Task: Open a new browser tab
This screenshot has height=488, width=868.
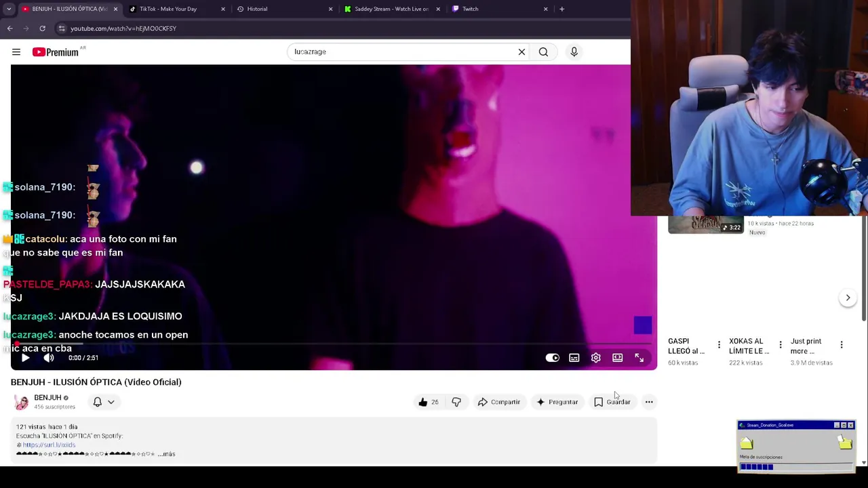Action: (x=561, y=9)
